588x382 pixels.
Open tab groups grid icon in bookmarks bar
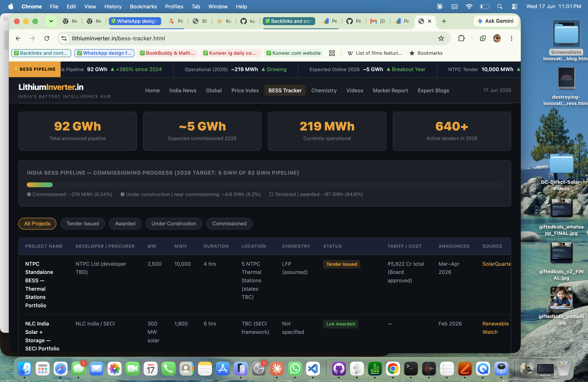pyautogui.click(x=332, y=53)
